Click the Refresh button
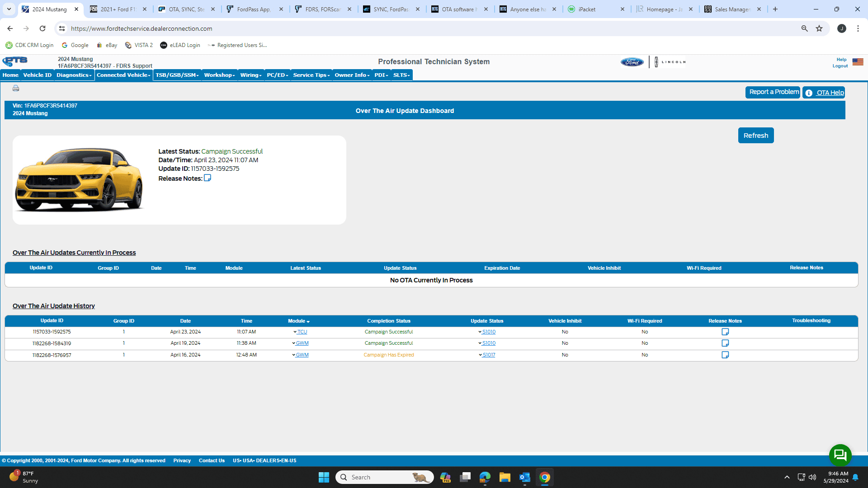Viewport: 868px width, 488px height. (x=756, y=136)
